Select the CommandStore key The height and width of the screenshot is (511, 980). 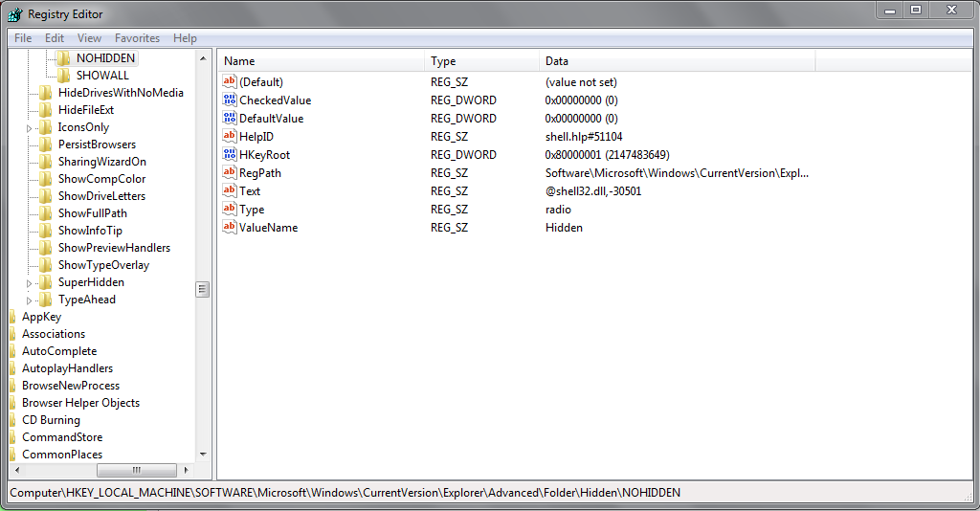[62, 437]
